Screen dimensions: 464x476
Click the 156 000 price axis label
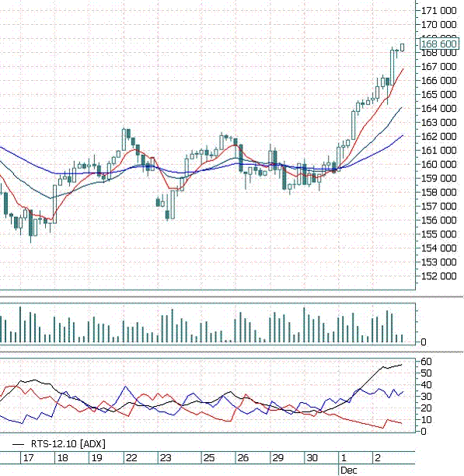439,220
